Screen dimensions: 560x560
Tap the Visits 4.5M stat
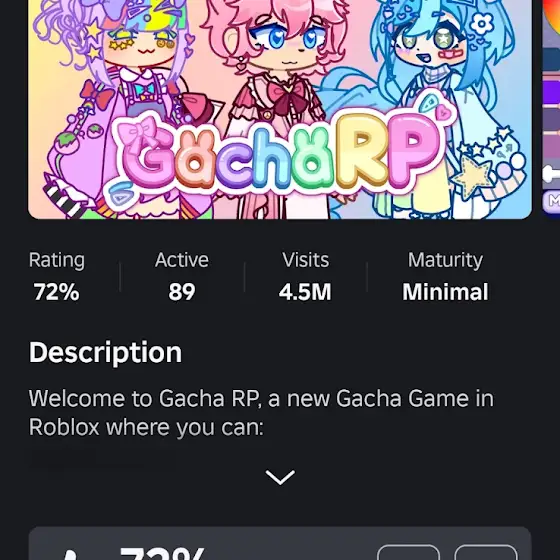305,277
